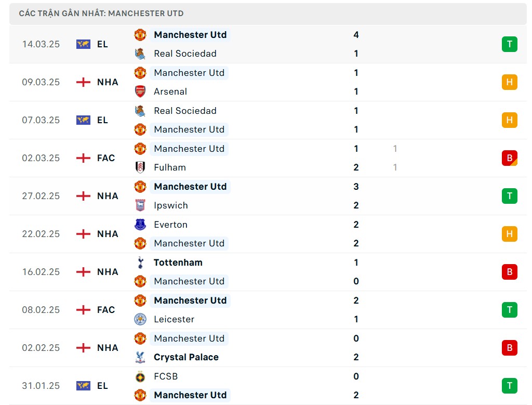Click the Leicester club crest icon
The height and width of the screenshot is (405, 532).
[140, 319]
